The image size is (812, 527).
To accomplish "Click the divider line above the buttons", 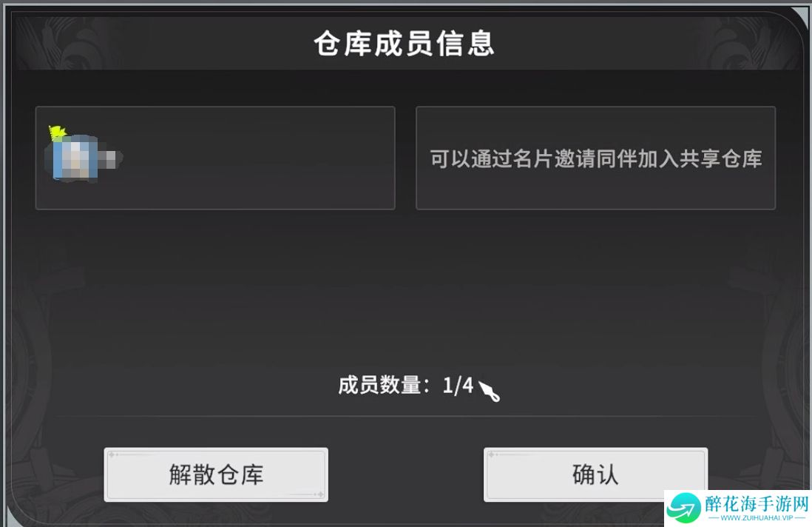I will coord(405,416).
